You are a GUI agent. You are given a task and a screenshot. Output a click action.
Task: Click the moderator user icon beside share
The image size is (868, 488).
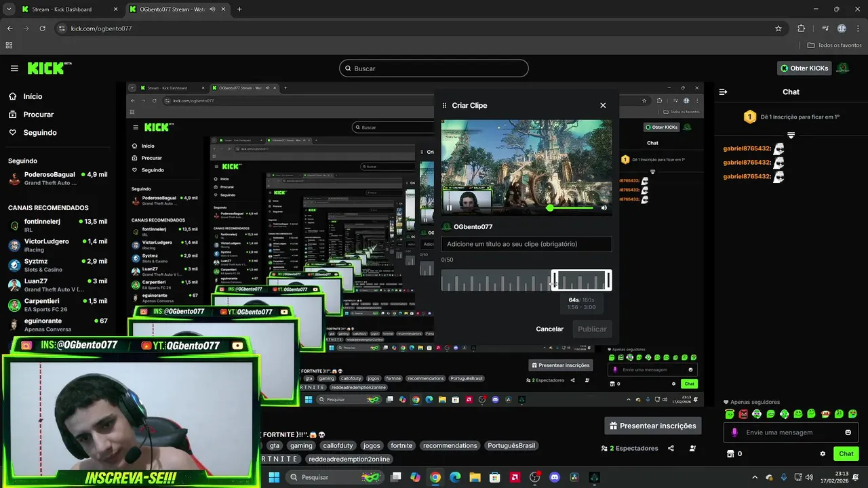pos(692,448)
